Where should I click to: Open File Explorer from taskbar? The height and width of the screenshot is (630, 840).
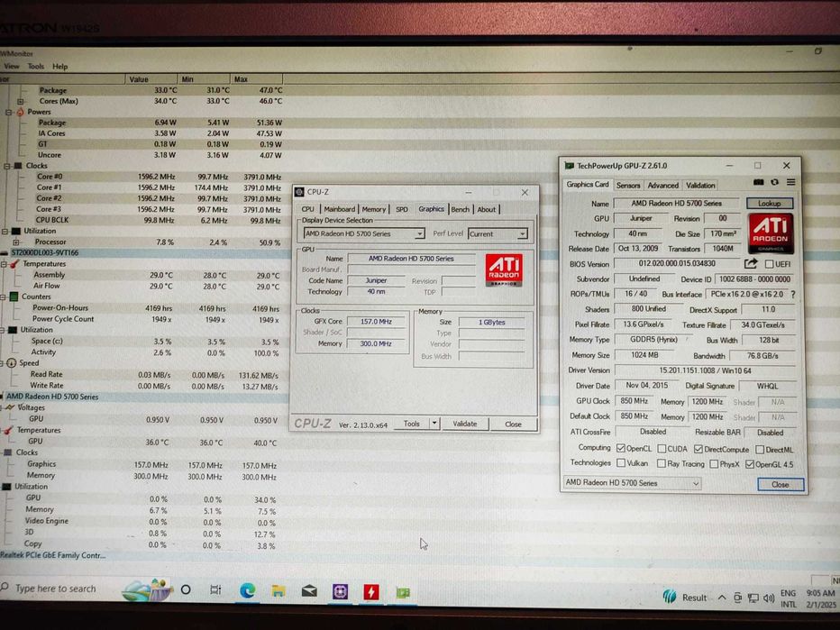click(278, 591)
